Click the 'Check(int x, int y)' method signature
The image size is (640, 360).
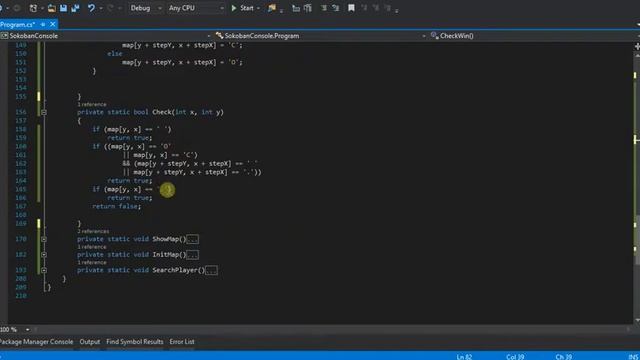[x=188, y=112]
